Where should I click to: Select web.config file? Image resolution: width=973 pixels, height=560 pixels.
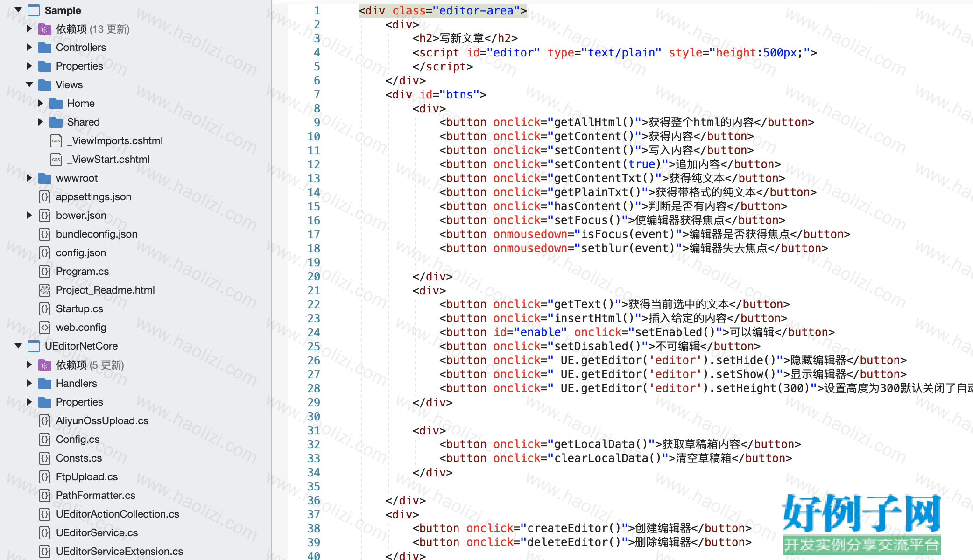point(81,327)
